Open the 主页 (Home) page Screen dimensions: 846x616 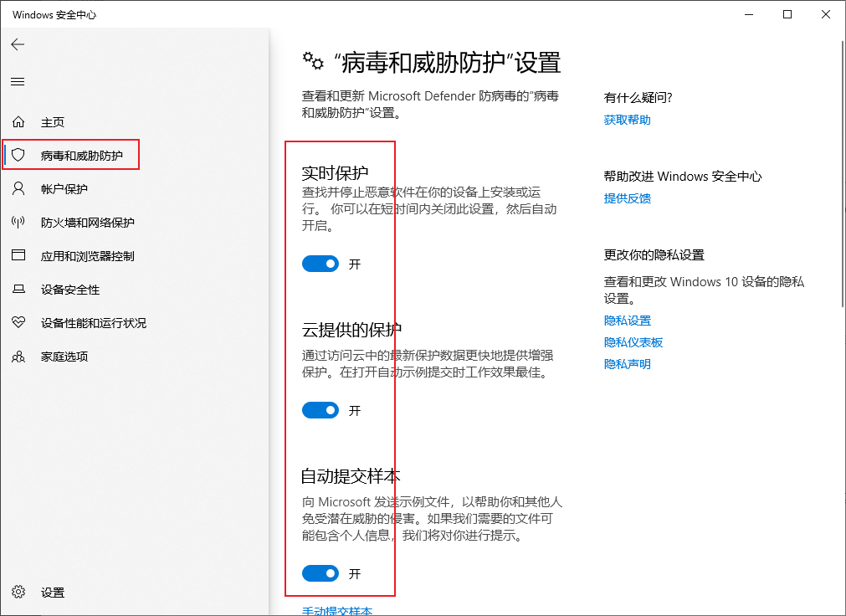[52, 121]
